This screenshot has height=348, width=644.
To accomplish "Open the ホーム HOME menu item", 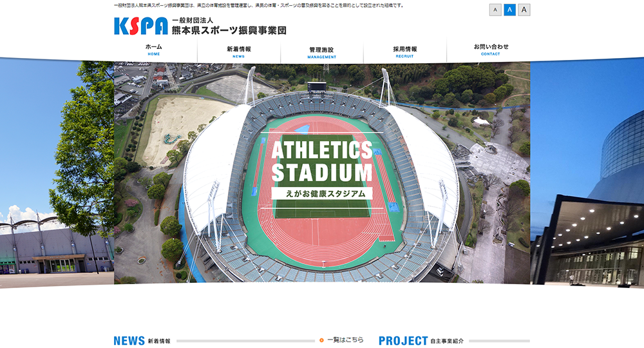I will (x=154, y=50).
